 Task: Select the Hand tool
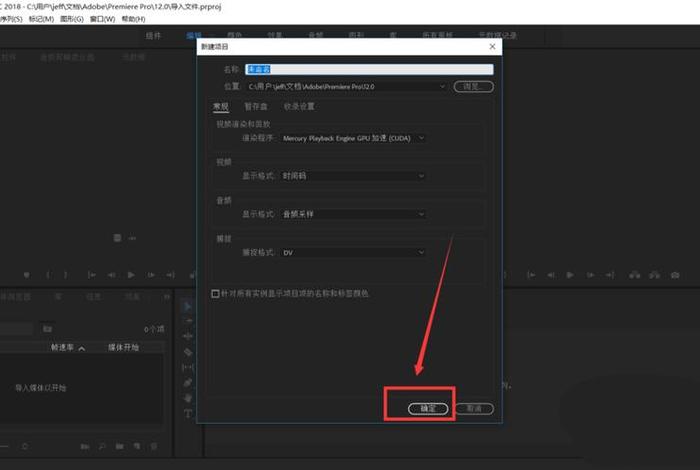pos(188,398)
